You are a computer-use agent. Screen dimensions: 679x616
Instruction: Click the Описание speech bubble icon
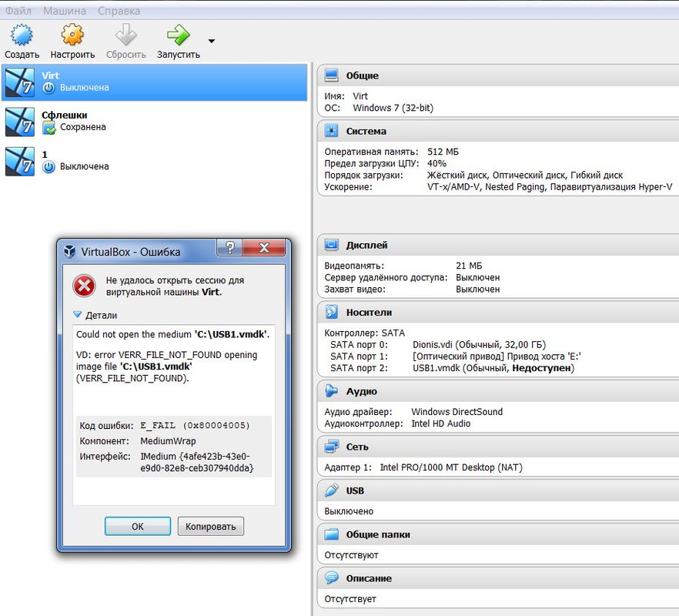pos(332,577)
